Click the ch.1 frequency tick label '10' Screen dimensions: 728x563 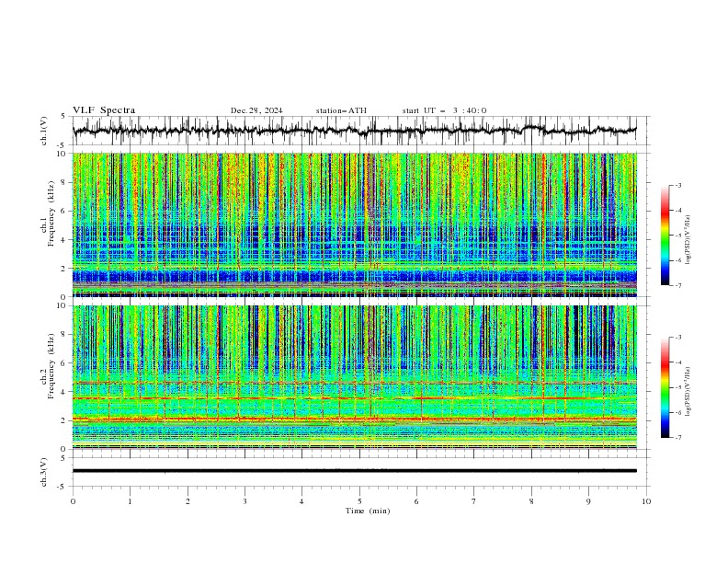tap(64, 154)
